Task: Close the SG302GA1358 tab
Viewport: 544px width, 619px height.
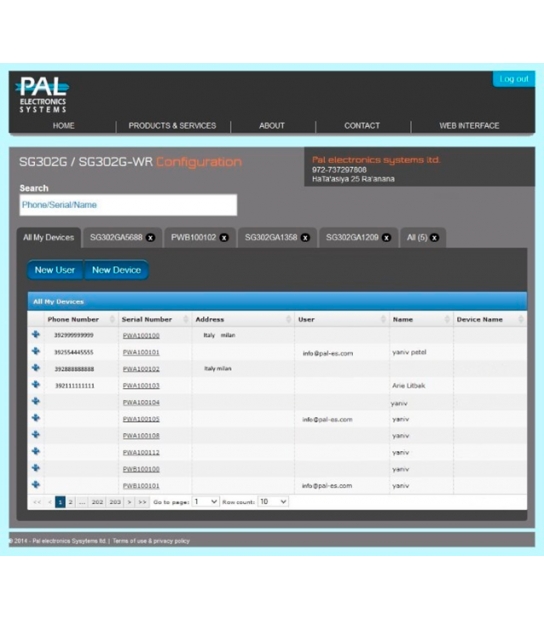Action: tap(305, 238)
